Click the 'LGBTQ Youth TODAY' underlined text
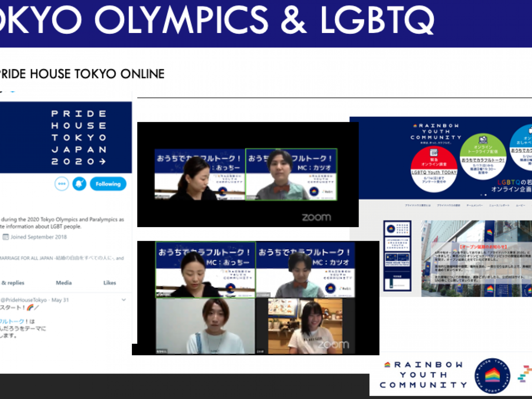 (x=434, y=172)
